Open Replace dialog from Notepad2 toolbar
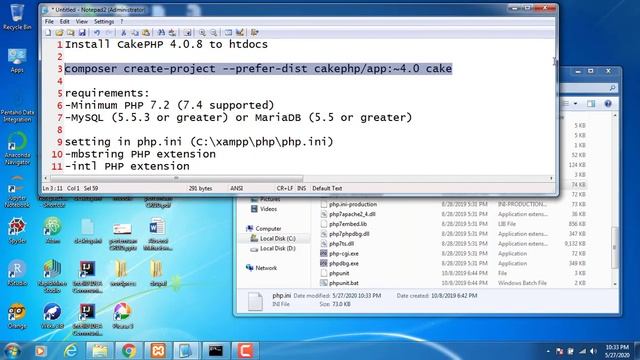Image resolution: width=640 pixels, height=360 pixels. (x=172, y=33)
